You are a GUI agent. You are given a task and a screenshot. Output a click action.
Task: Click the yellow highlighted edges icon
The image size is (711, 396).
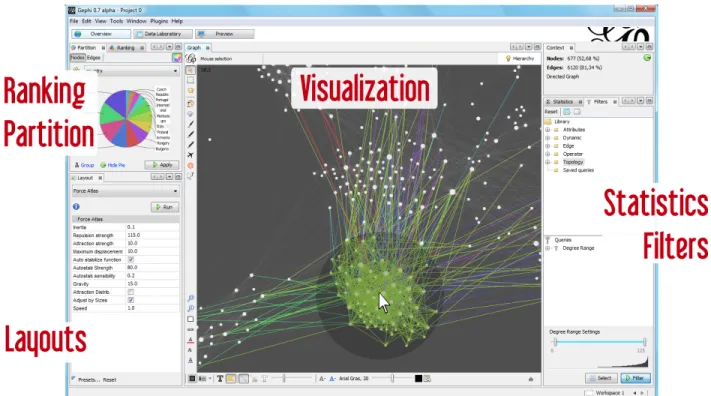(231, 378)
